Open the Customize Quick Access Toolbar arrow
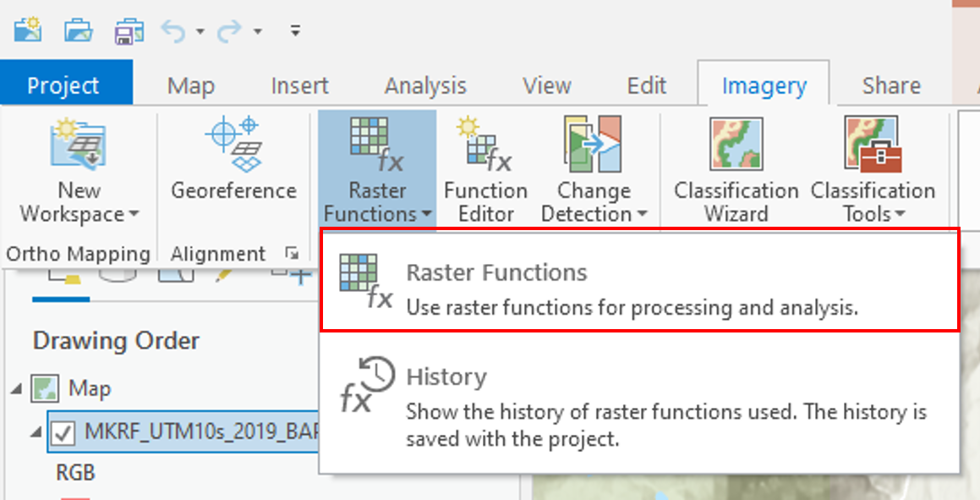The image size is (980, 500). pos(295,31)
